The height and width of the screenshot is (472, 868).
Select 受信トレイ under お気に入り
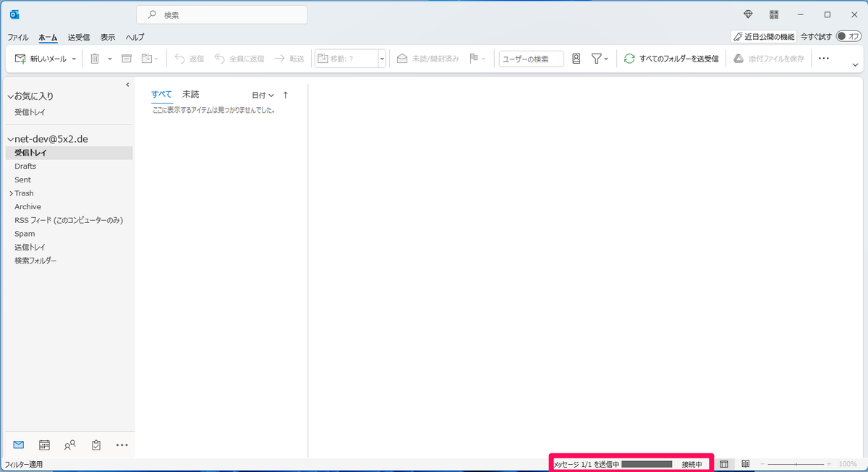(31, 112)
